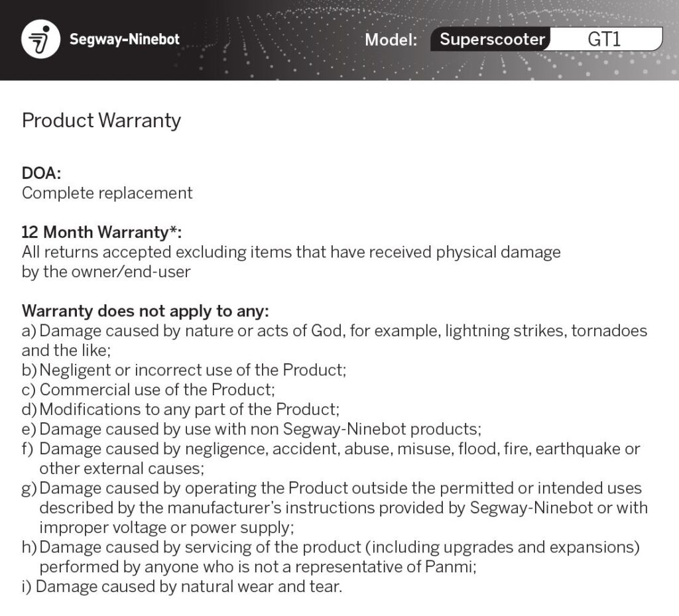
Task: Click item e) non Segway-Ninebot products
Action: pyautogui.click(x=251, y=430)
